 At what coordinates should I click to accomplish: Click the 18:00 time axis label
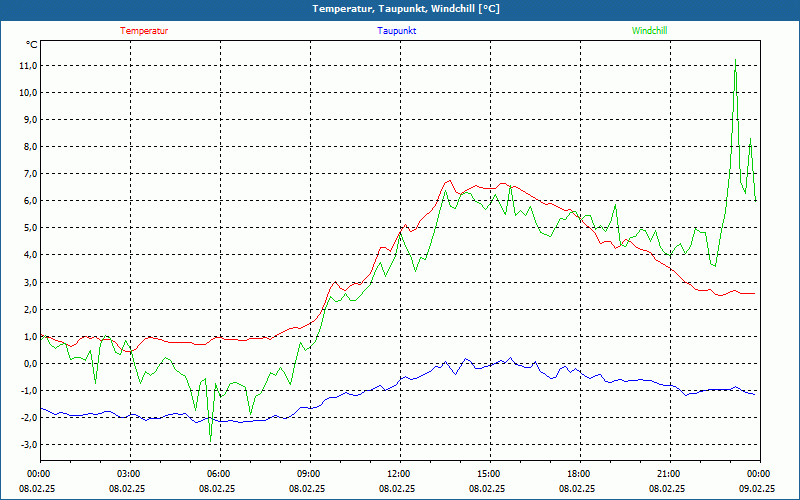point(578,474)
